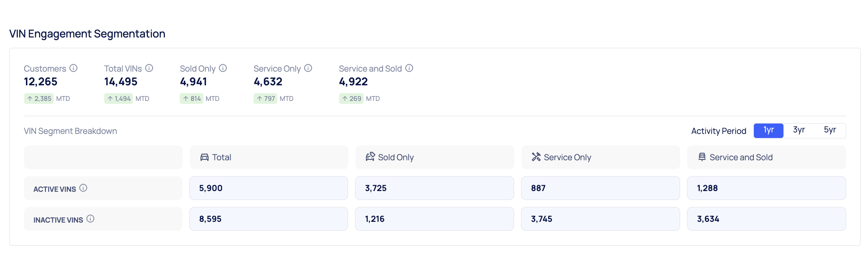Switch activity period to 5yr
This screenshot has width=868, height=253.
(x=829, y=131)
